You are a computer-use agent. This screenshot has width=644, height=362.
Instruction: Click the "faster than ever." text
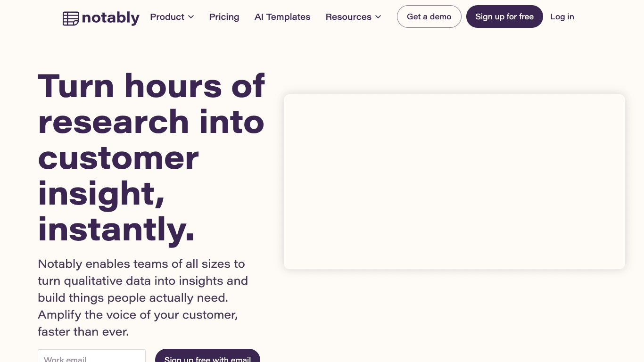pyautogui.click(x=83, y=331)
